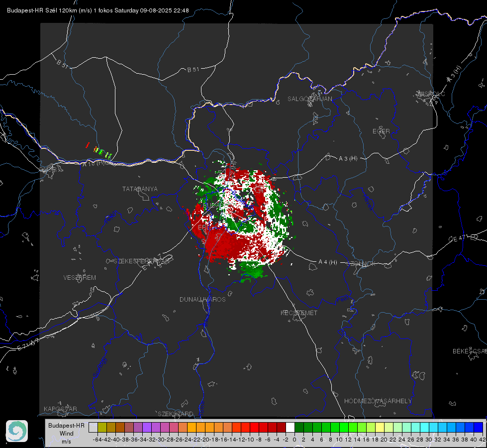
Task: Pick the yellow legend swatch between 18 and 20
Action: 380,427
